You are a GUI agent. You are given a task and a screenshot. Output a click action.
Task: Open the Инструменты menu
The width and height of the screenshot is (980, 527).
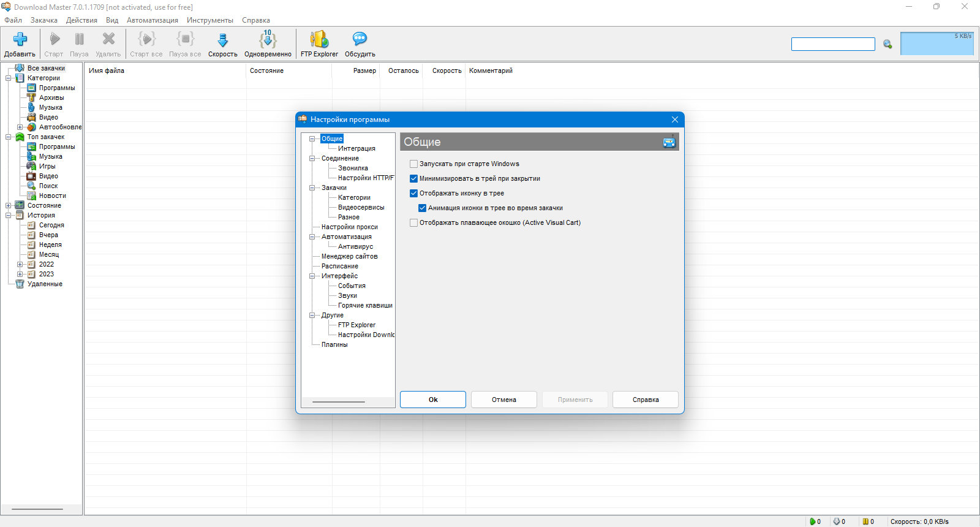pos(210,20)
